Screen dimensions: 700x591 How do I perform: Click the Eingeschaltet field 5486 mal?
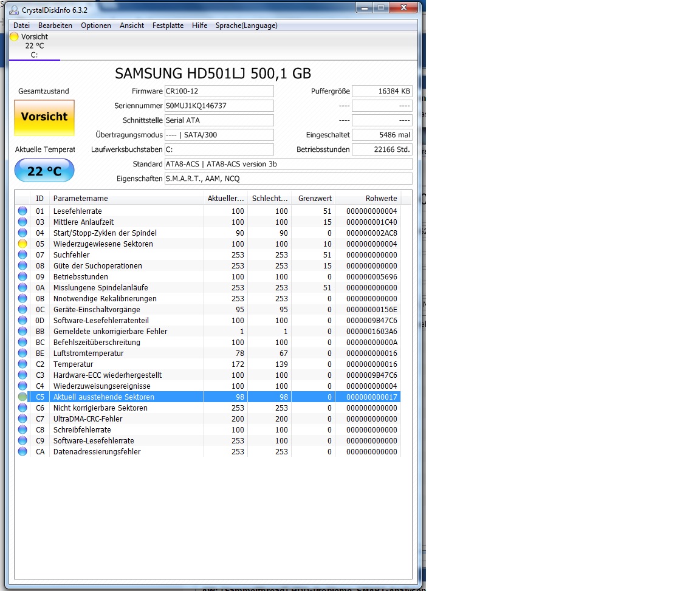pos(382,135)
